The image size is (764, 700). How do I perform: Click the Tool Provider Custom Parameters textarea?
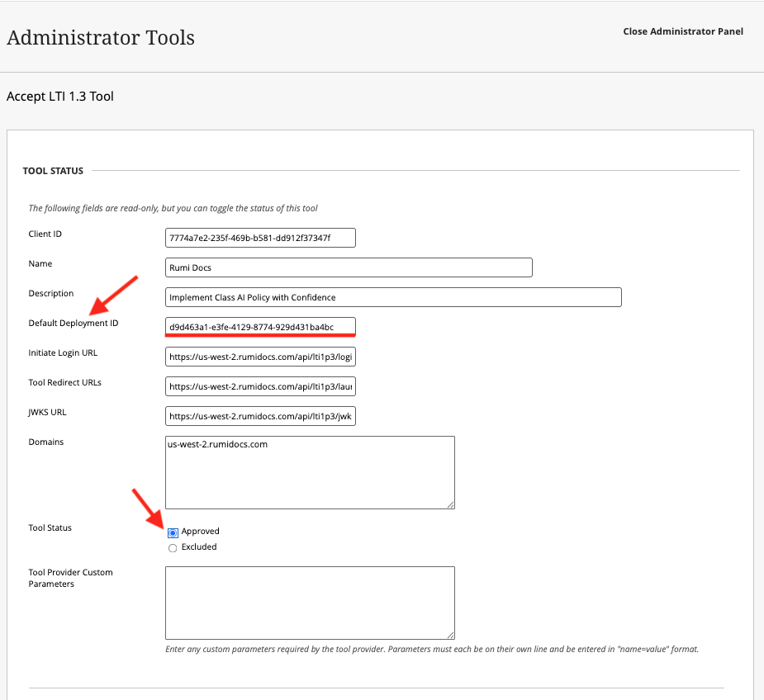(310, 603)
